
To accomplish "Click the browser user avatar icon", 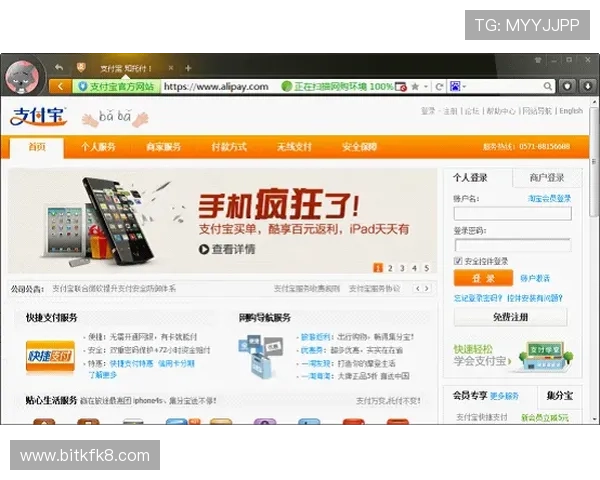I will [x=22, y=77].
